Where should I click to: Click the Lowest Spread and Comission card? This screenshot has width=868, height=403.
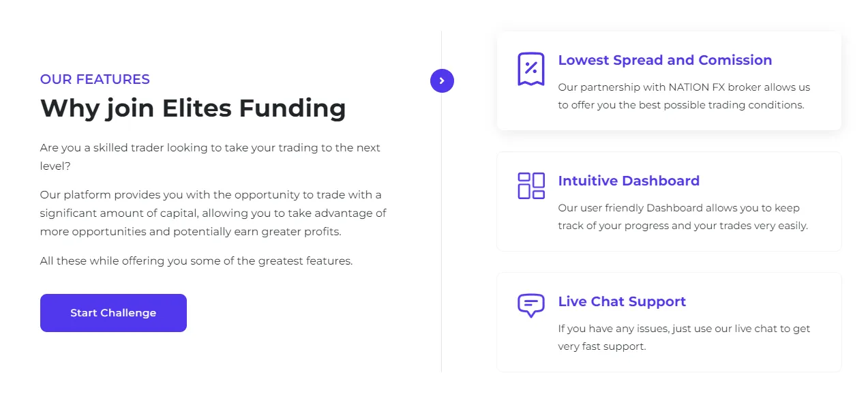click(x=669, y=80)
